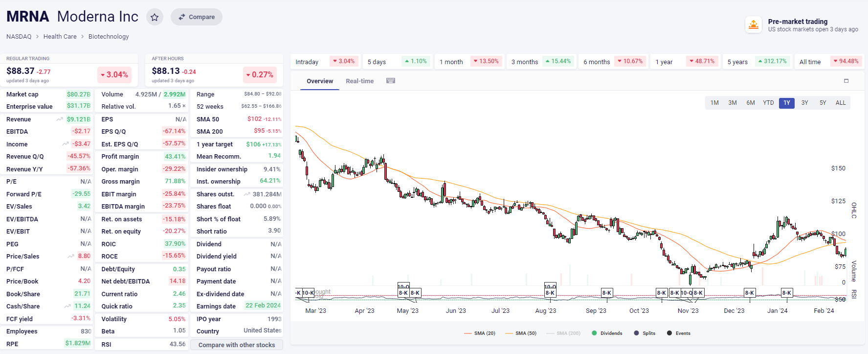868x354 pixels.
Task: Click the pre-market trading sunrise icon
Action: click(754, 25)
